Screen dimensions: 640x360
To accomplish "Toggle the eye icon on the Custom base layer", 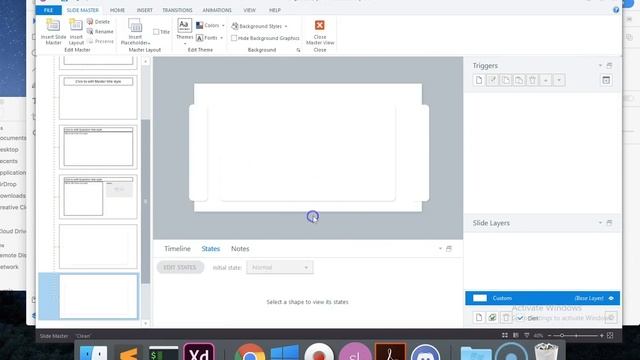I will (x=611, y=298).
